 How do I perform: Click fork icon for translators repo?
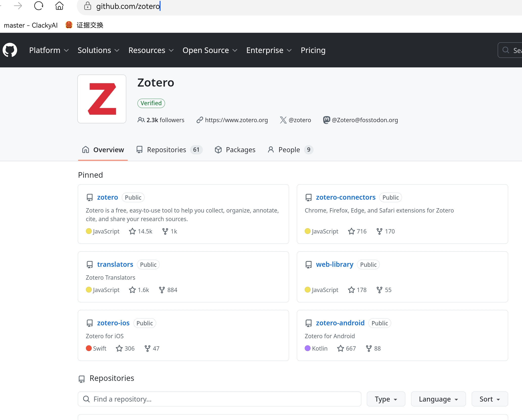[162, 290]
